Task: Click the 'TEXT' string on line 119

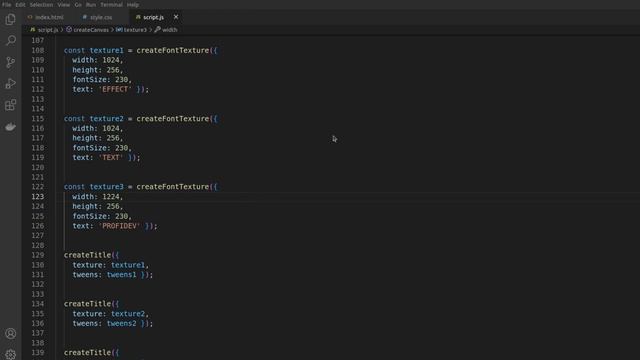Action: 111,157
